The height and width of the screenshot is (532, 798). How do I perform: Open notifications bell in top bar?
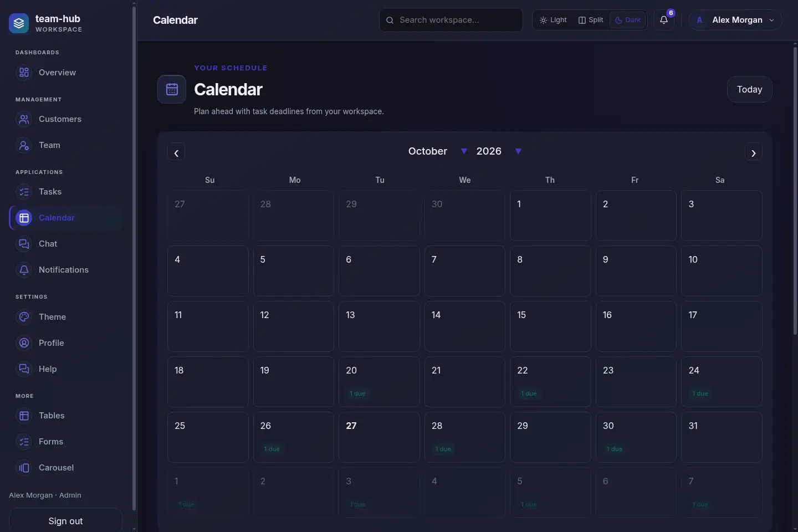coord(664,20)
